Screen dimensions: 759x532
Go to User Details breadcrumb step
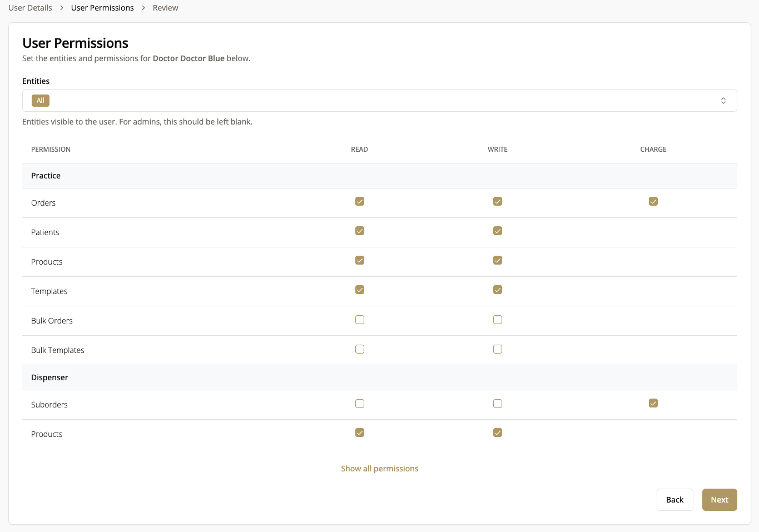(30, 8)
